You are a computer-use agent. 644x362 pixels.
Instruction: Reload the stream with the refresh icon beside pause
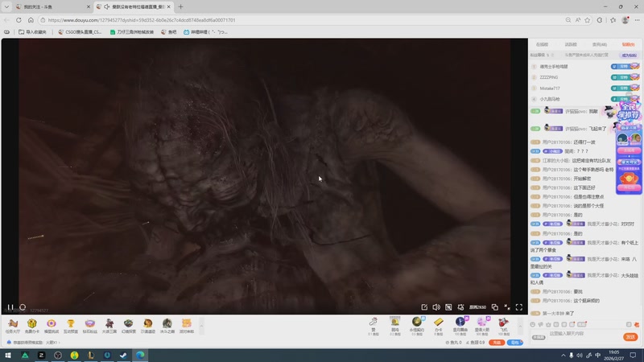[23, 307]
